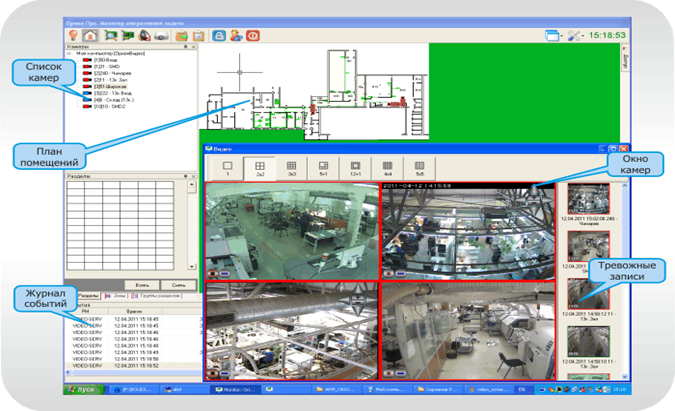Screen dimensions: 675x411
Task: Open Мой компьютер taskbar item
Action: [386, 389]
